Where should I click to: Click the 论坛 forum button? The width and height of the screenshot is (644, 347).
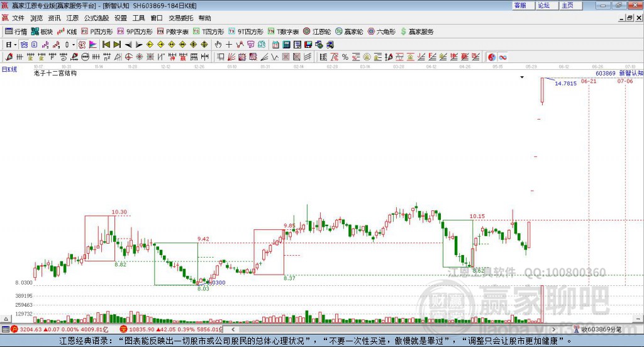point(547,5)
